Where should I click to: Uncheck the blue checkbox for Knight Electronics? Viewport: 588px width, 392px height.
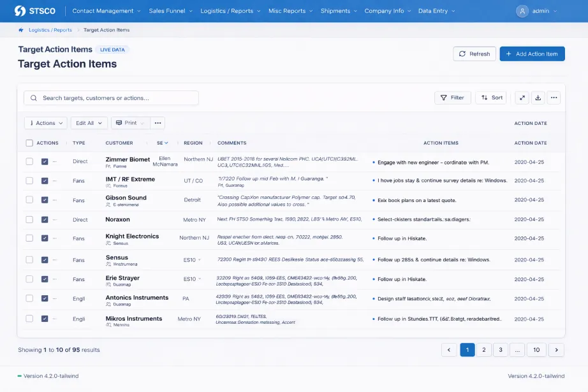pyautogui.click(x=45, y=238)
